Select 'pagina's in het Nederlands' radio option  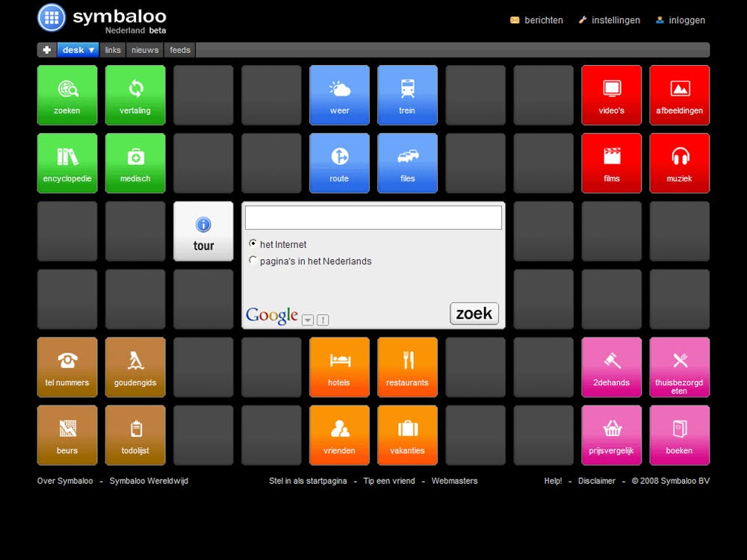pos(253,260)
